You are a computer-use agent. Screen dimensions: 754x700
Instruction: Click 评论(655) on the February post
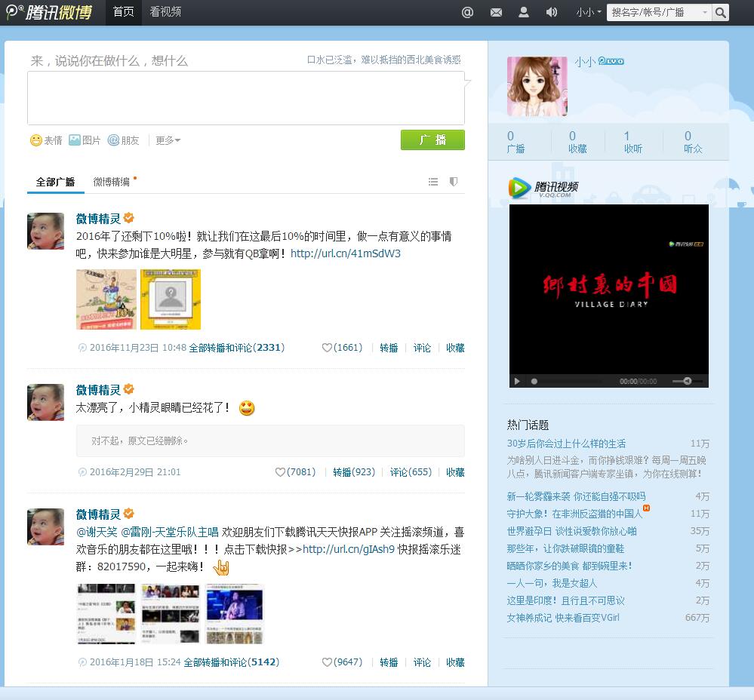(411, 472)
